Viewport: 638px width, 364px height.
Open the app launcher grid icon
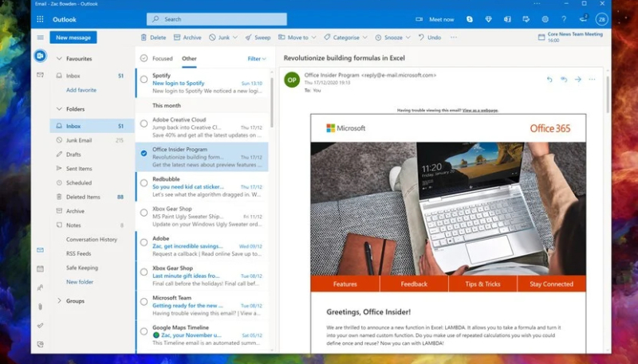pyautogui.click(x=40, y=19)
